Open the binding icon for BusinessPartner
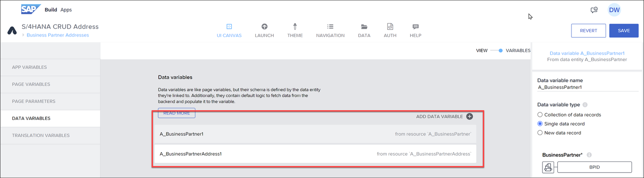Image resolution: width=644 pixels, height=178 pixels. point(548,167)
